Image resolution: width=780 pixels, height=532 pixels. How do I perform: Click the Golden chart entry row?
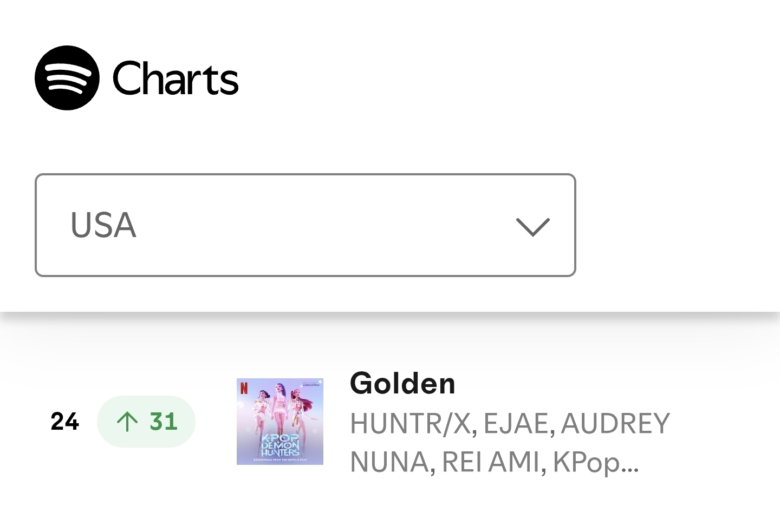390,422
